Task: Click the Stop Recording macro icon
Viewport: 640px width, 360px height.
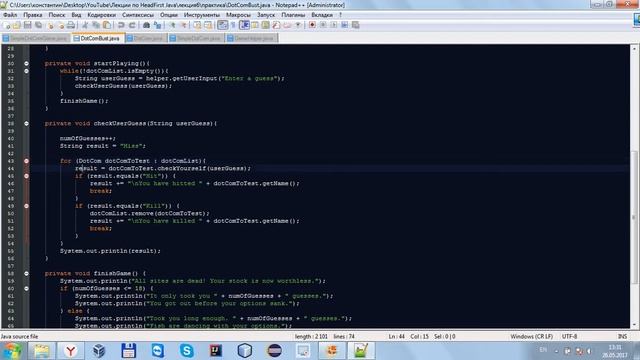Action: pos(323,25)
